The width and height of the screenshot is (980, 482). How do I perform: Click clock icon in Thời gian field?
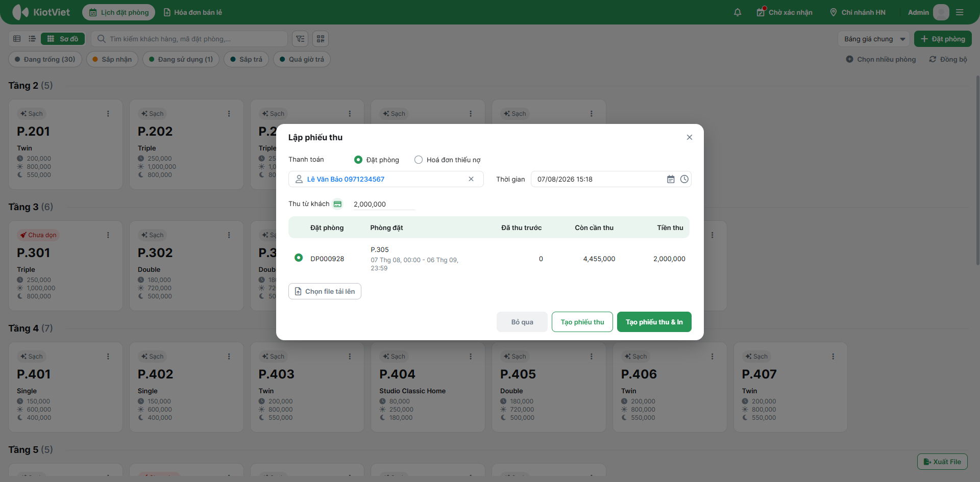[684, 179]
